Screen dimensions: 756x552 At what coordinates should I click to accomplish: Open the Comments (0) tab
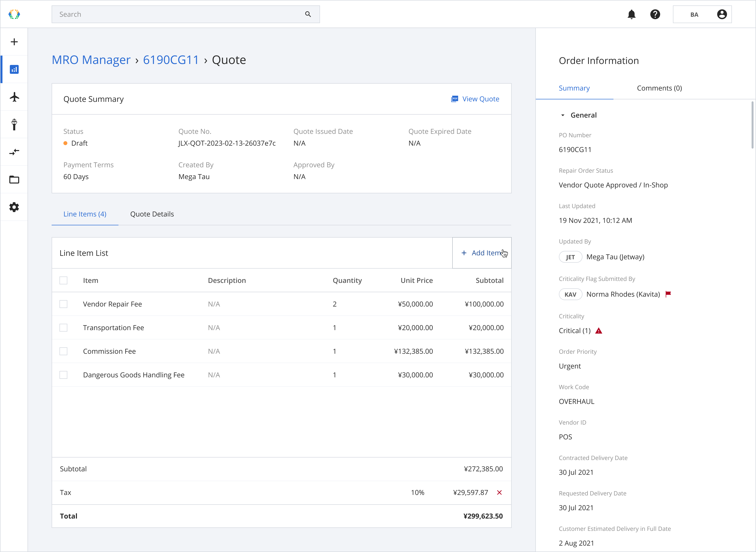pos(659,88)
